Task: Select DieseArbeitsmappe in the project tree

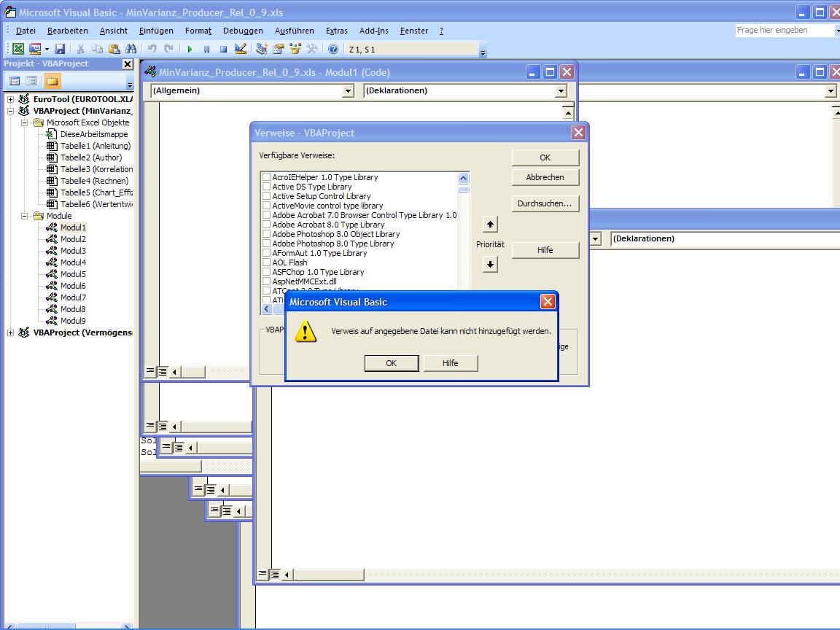Action: click(94, 134)
